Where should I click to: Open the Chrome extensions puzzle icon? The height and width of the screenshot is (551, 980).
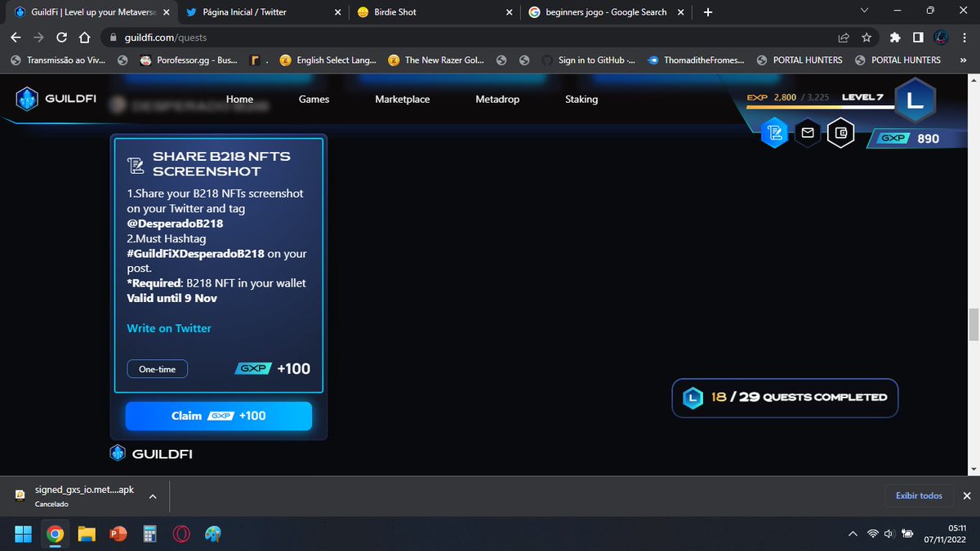tap(895, 37)
